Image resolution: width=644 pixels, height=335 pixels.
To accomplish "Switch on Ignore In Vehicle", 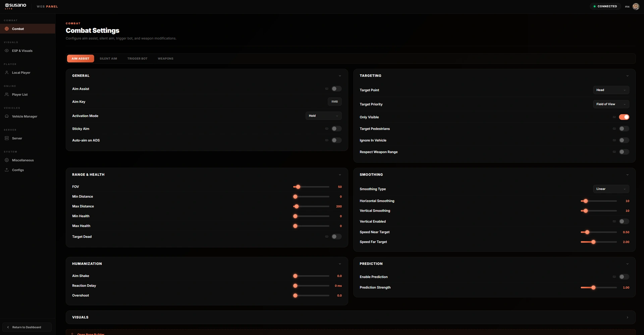I will tap(624, 140).
